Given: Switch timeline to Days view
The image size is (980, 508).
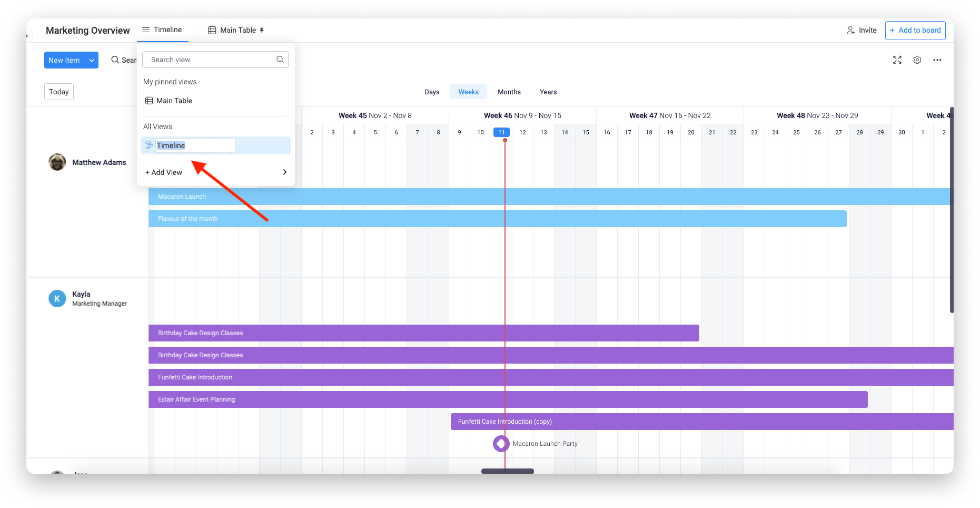Looking at the screenshot, I should [432, 92].
